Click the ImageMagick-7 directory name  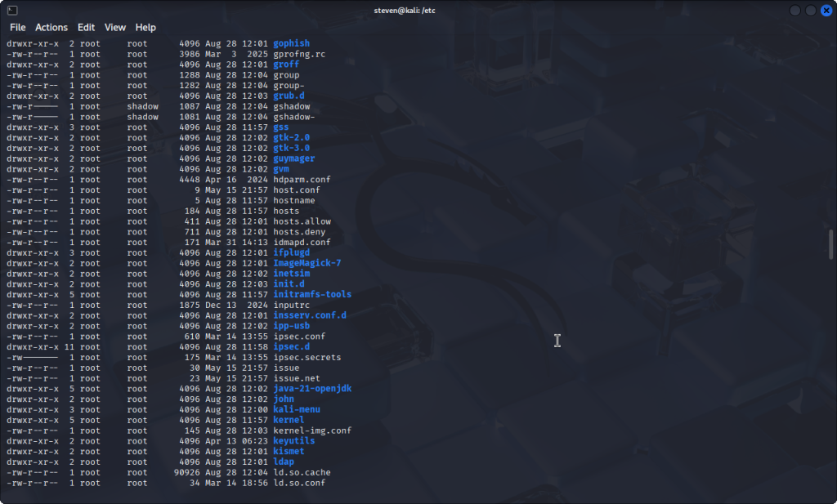pos(307,263)
